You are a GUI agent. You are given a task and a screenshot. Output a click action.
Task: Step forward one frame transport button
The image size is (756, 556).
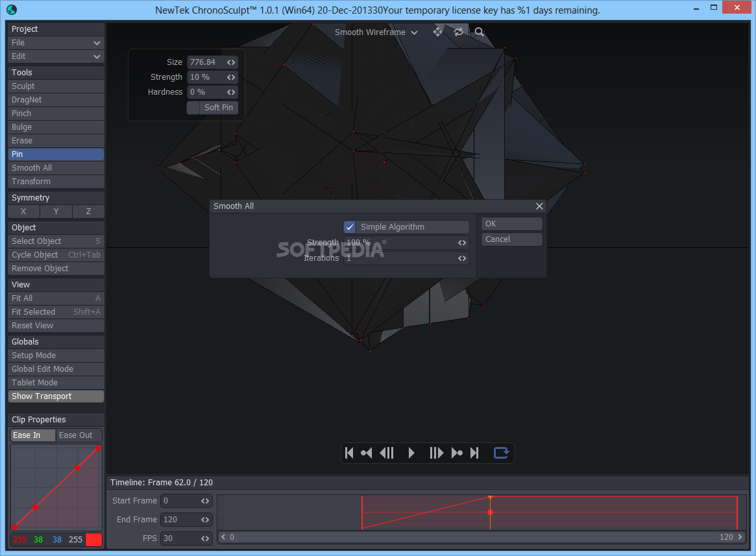click(436, 453)
